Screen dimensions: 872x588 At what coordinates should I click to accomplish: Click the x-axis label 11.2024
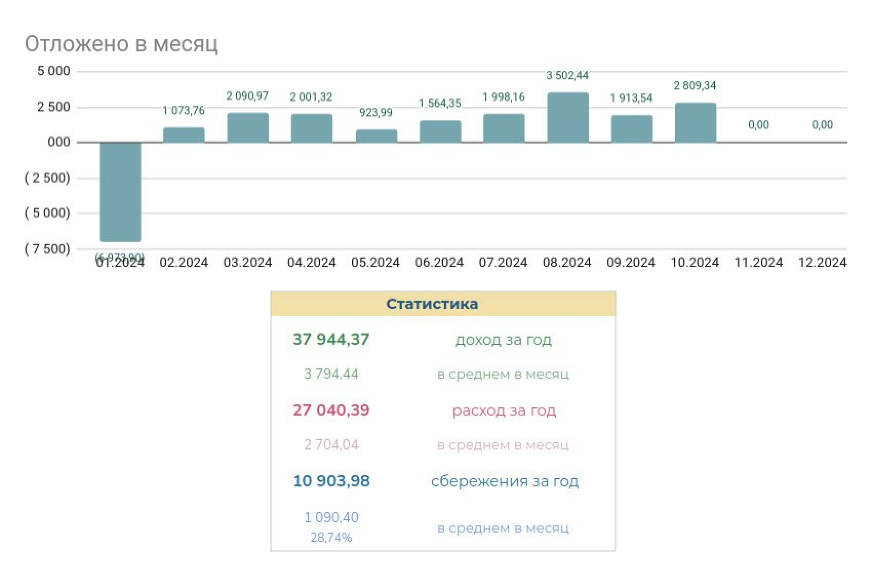[759, 263]
